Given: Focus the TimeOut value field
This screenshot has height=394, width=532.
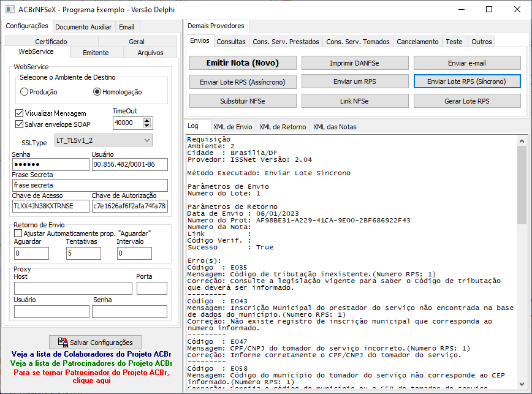Looking at the screenshot, I should [128, 123].
